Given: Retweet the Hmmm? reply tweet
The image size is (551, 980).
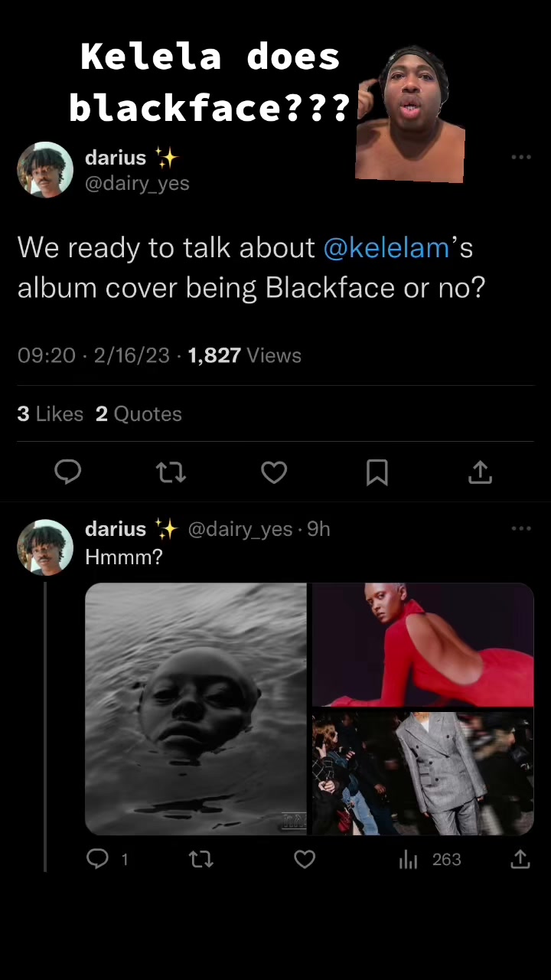Looking at the screenshot, I should point(201,859).
